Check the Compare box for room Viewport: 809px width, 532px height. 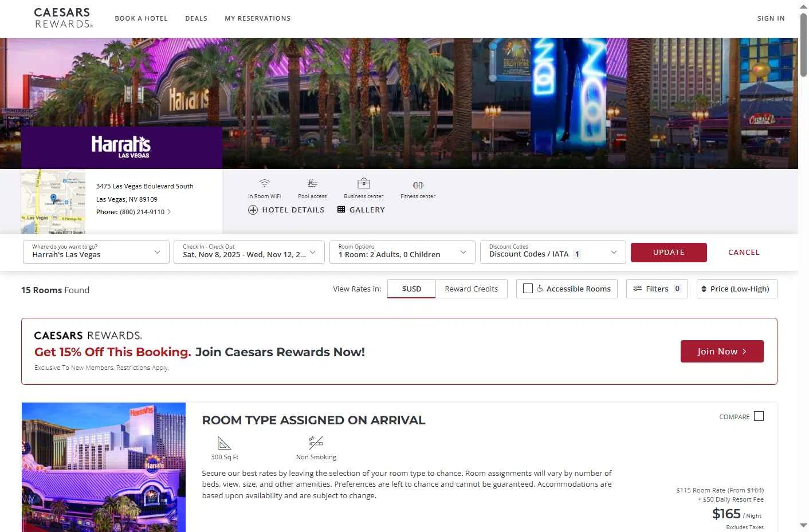[x=759, y=416]
